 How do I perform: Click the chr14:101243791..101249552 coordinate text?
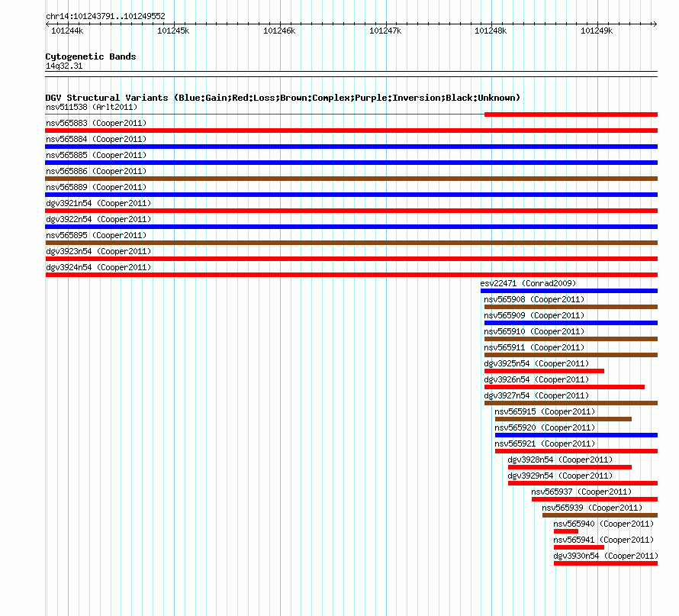[105, 16]
